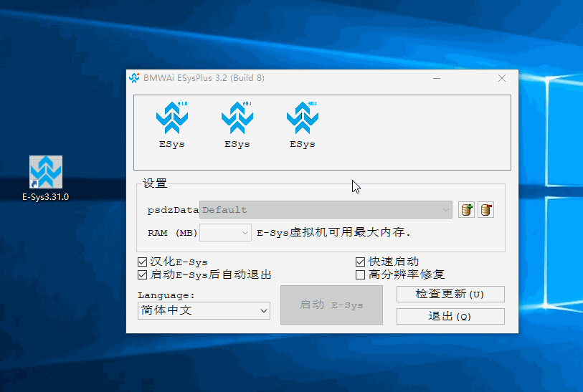Select the ESys 30.1 version icon
Image resolution: width=583 pixels, height=392 pixels.
[x=303, y=124]
